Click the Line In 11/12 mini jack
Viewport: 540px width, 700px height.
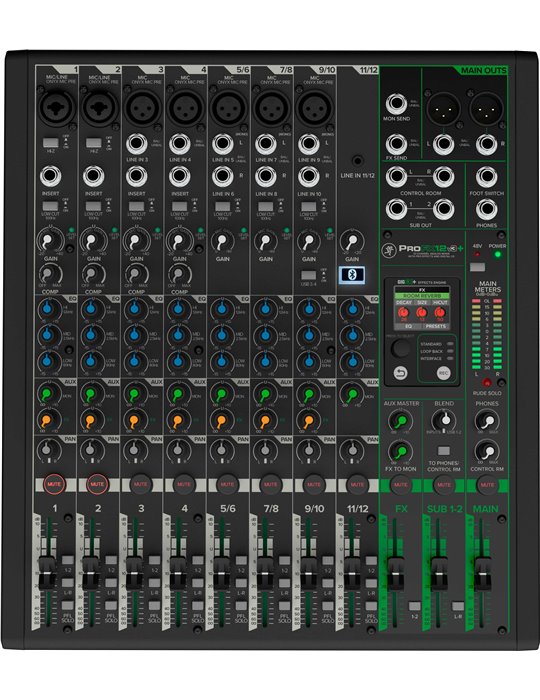coord(357,161)
